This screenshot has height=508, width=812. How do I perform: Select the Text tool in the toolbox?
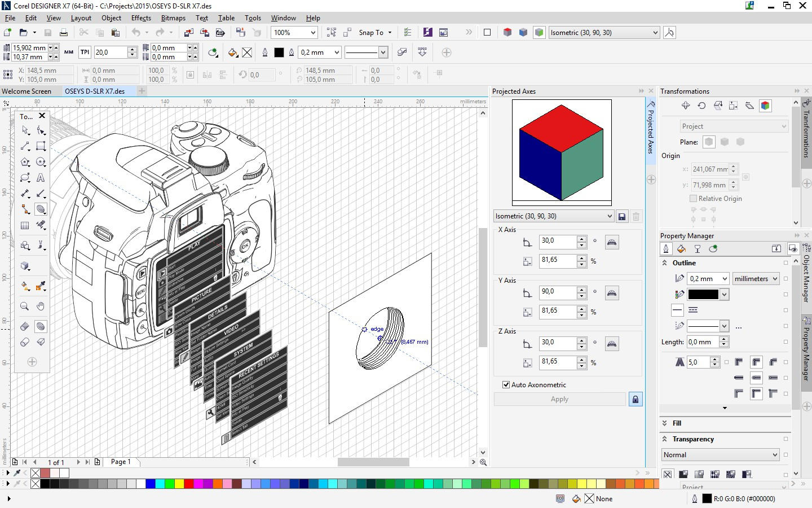[41, 178]
